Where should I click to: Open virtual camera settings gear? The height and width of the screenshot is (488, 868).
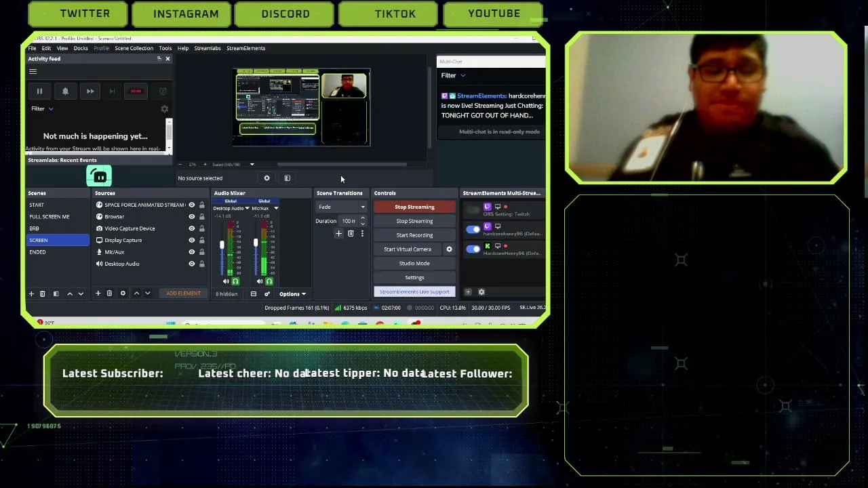click(449, 249)
